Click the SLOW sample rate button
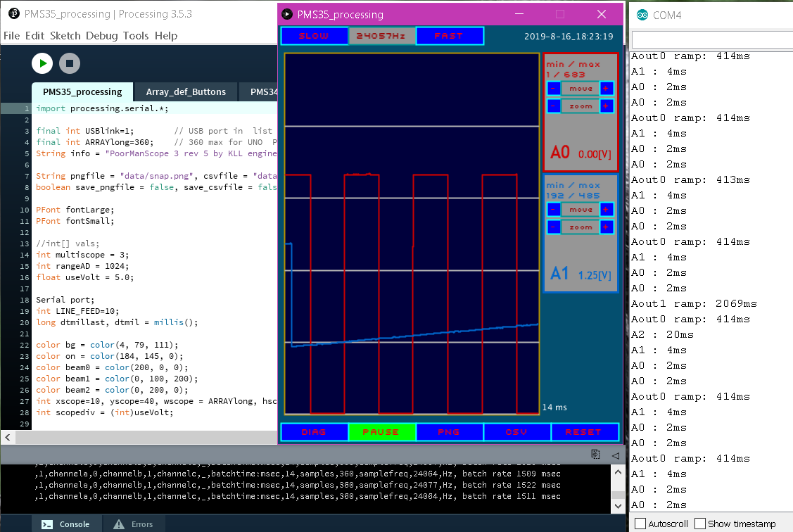Screen dimensions: 793x532 click(314, 36)
